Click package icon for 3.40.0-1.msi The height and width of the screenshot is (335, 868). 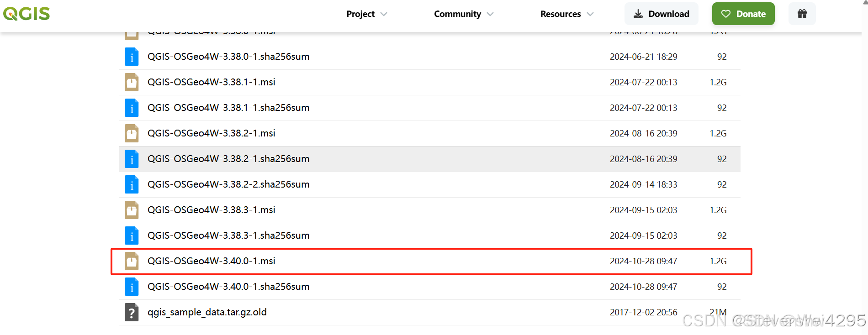(x=132, y=261)
